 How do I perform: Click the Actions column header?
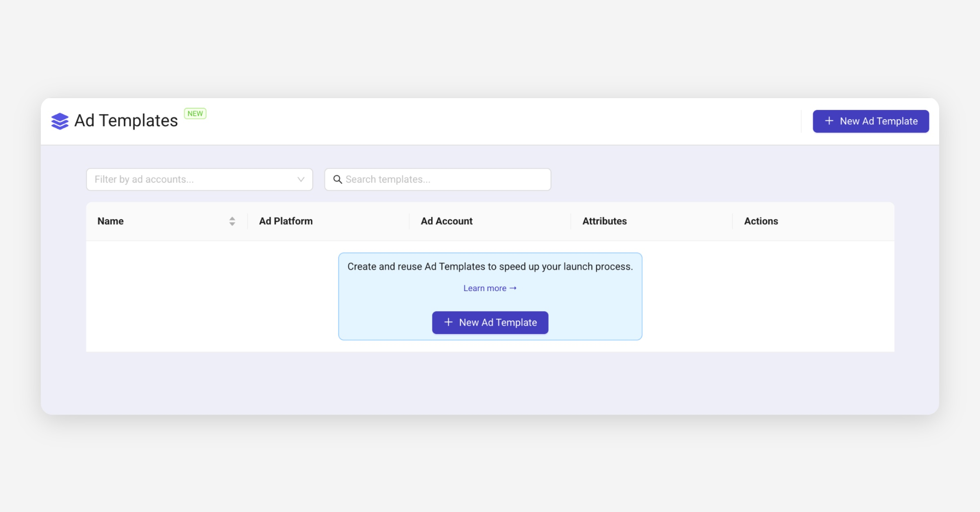point(761,221)
